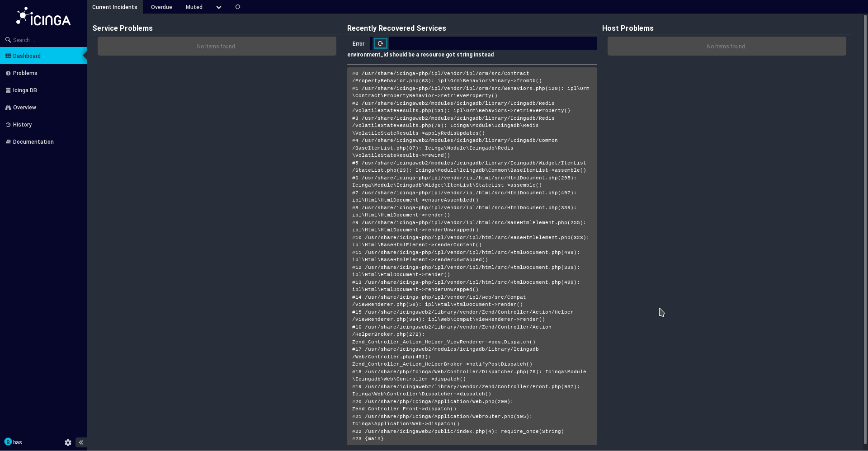Screen dimensions: 868x451
Task: Open the Recently Recovered Services heading
Action: [x=396, y=28]
